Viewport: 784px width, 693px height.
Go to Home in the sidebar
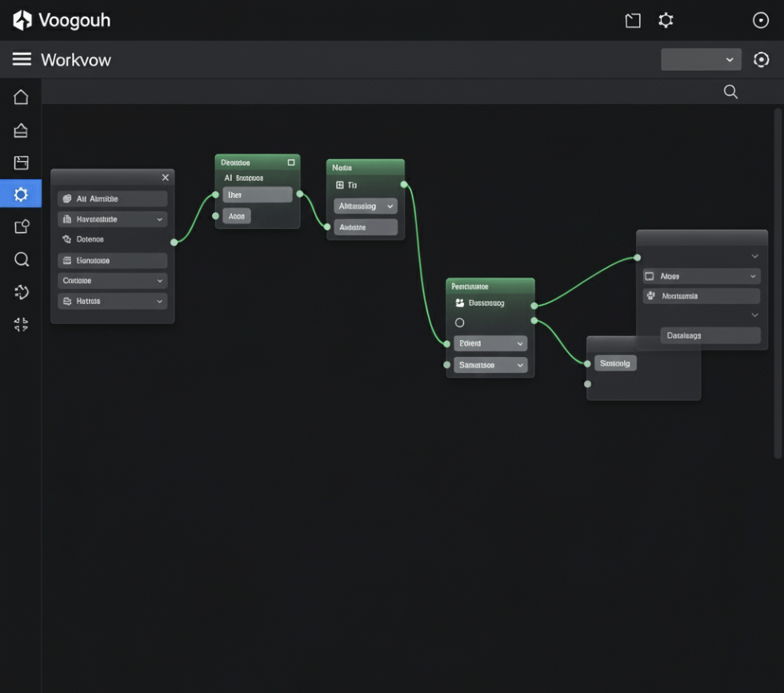coord(21,97)
